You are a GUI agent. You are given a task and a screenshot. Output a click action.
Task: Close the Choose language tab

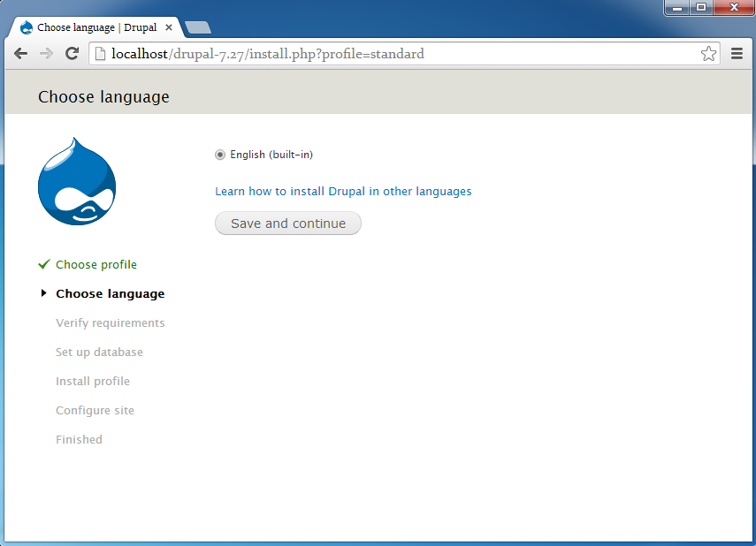coord(169,27)
